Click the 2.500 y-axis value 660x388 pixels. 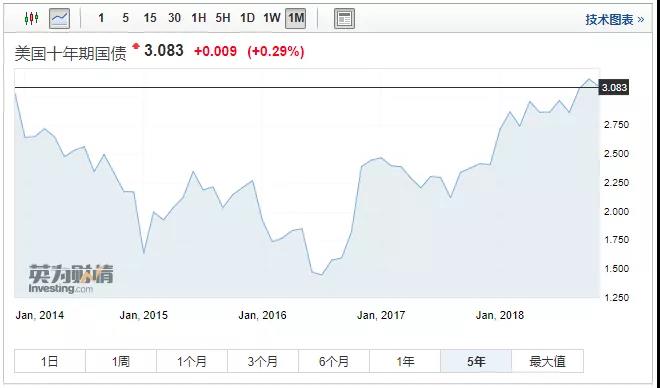(x=616, y=154)
